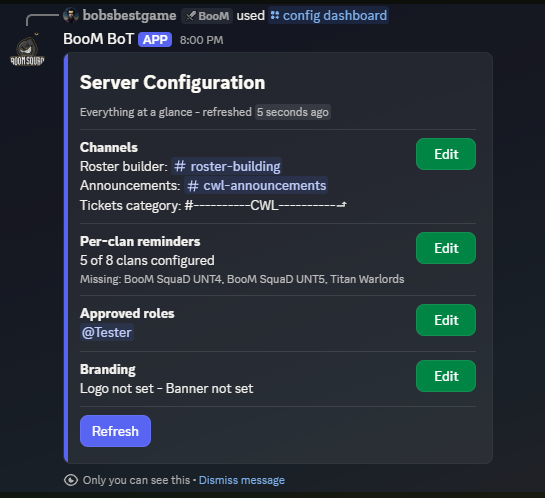Click 'Only you can see this' text
Screen dimensions: 545x498
click(136, 480)
